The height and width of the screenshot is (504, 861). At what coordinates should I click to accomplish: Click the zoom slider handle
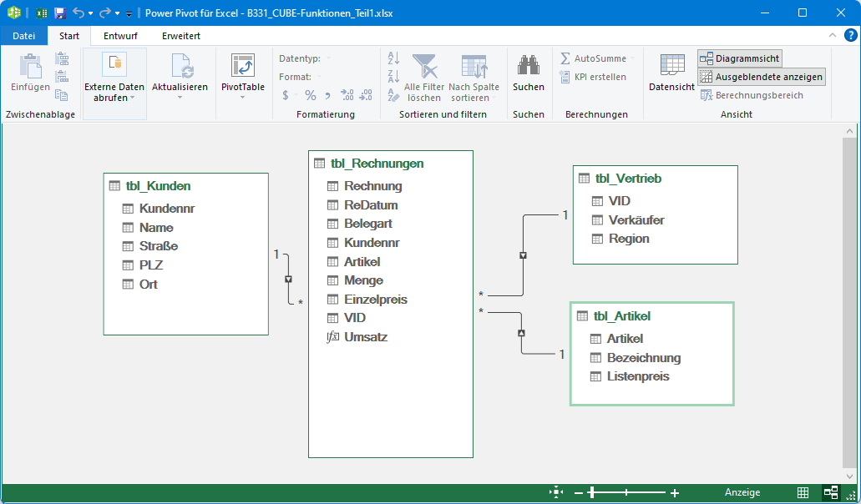(x=591, y=493)
